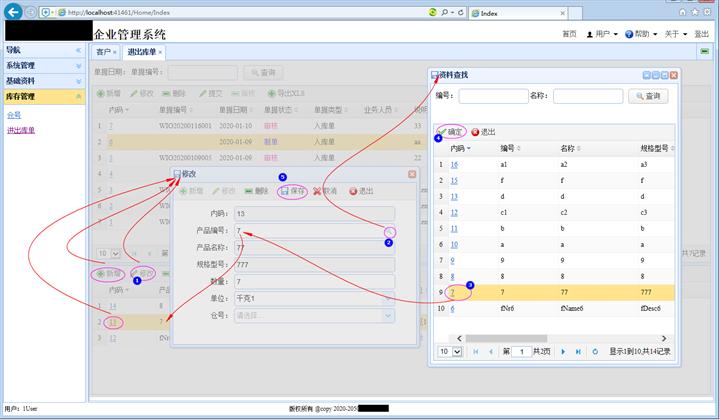Expand the 系统管理 navigation section
Image resolution: width=719 pixels, height=419 pixels.
coord(78,65)
